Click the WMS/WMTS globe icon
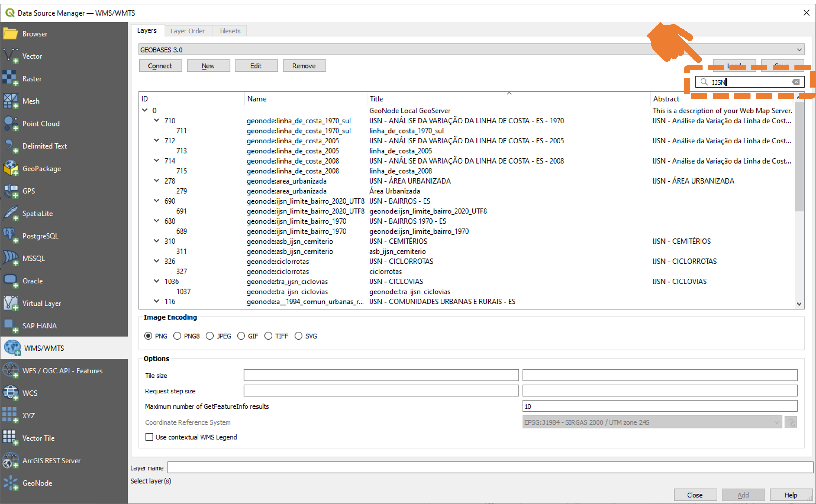 tap(12, 348)
